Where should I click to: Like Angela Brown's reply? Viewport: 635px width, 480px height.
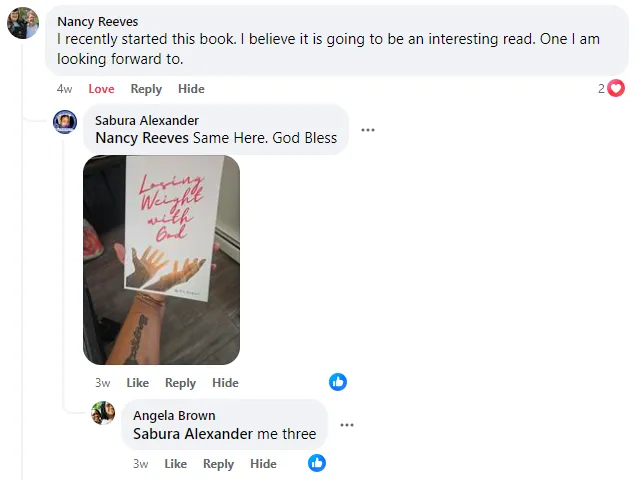[x=175, y=464]
